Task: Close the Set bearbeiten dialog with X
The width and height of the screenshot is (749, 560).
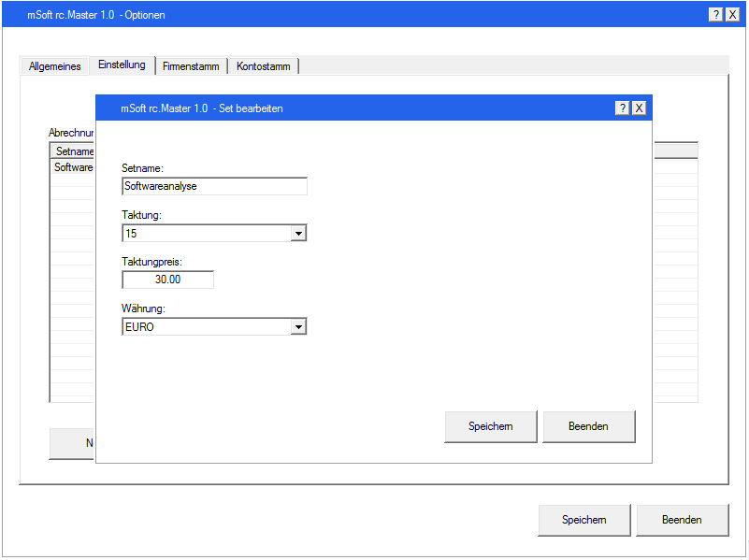Action: tap(639, 108)
